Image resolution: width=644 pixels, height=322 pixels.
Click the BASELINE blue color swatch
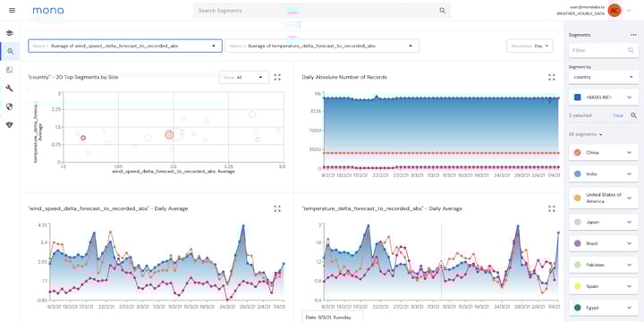[x=578, y=97]
